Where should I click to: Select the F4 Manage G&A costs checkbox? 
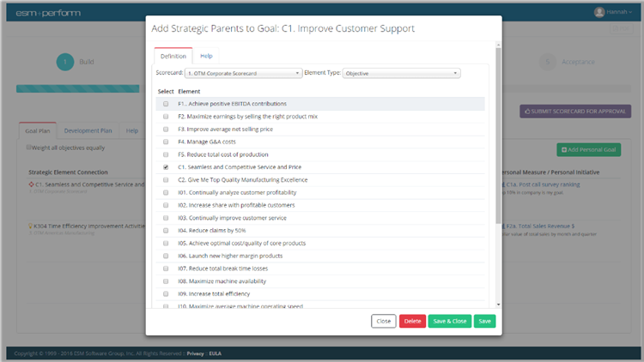tap(166, 142)
